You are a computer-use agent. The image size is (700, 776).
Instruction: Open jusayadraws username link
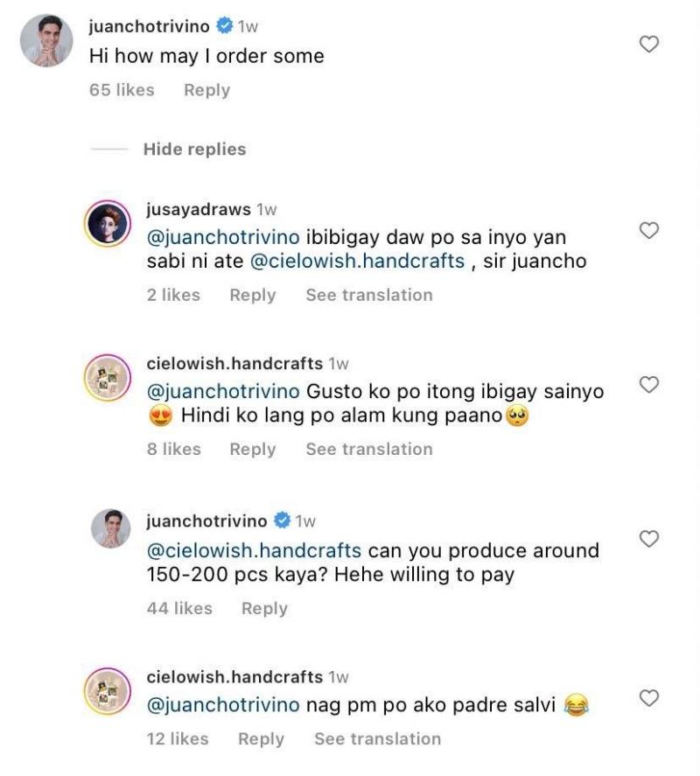(x=199, y=209)
